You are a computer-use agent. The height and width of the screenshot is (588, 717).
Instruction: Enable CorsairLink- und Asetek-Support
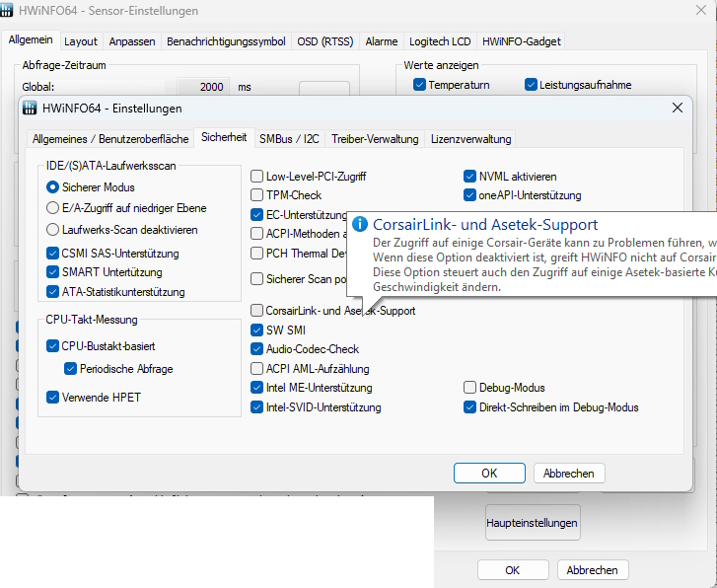(x=257, y=311)
